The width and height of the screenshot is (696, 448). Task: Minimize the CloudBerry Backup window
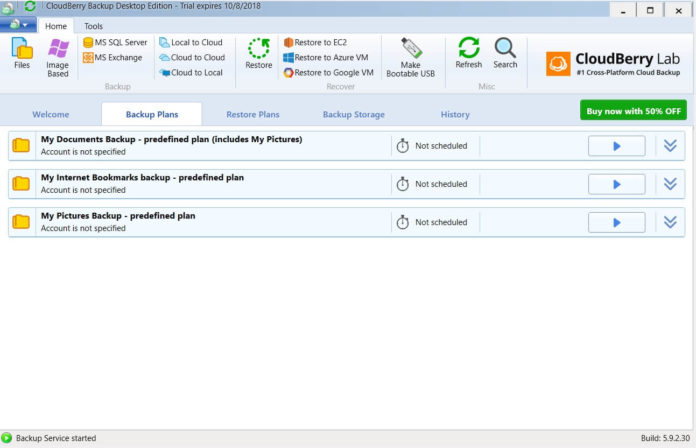click(x=623, y=10)
